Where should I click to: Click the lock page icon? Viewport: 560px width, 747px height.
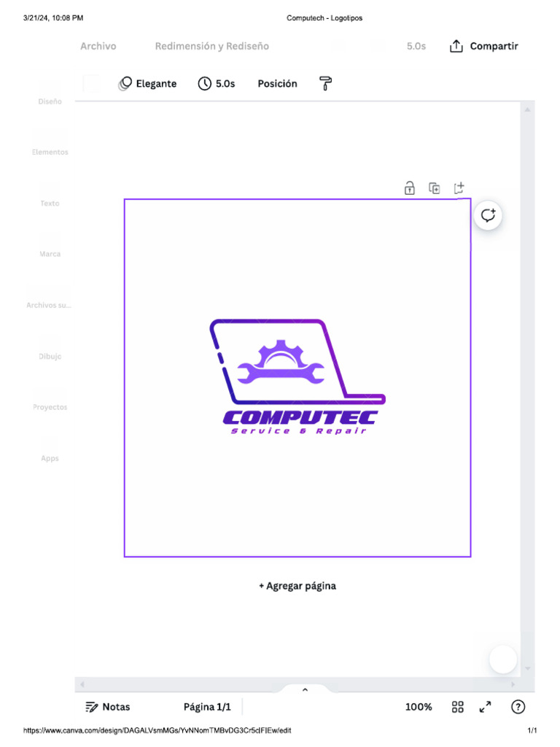pos(410,188)
